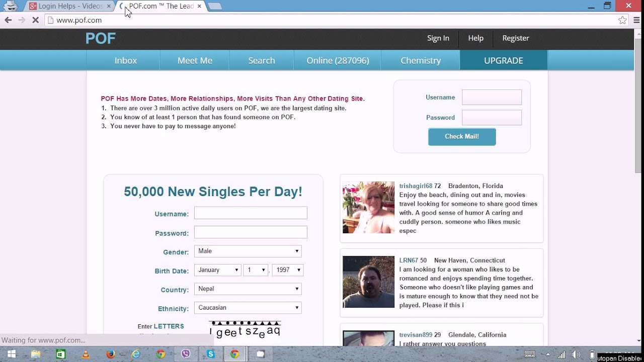Open the Meet Me navigation tab
This screenshot has height=362, width=644.
pos(195,60)
